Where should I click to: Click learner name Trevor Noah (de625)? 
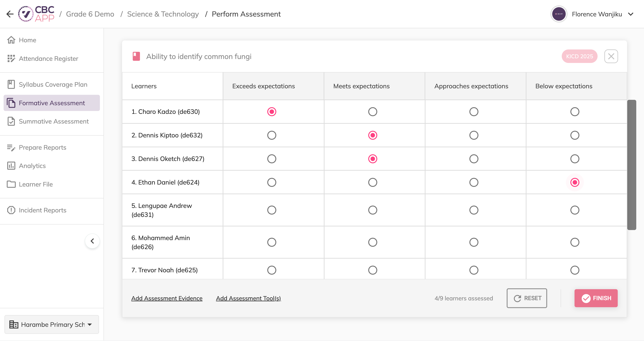tap(165, 270)
